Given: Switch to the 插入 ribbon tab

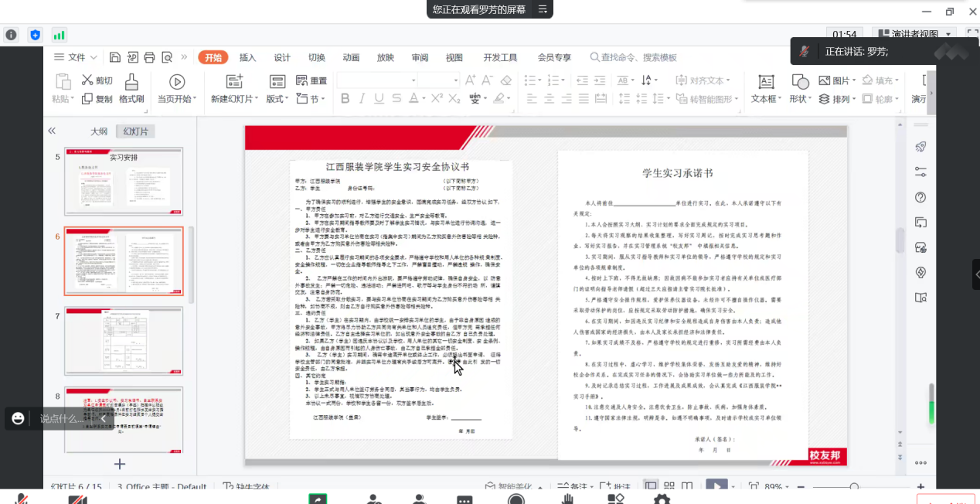Looking at the screenshot, I should click(247, 57).
